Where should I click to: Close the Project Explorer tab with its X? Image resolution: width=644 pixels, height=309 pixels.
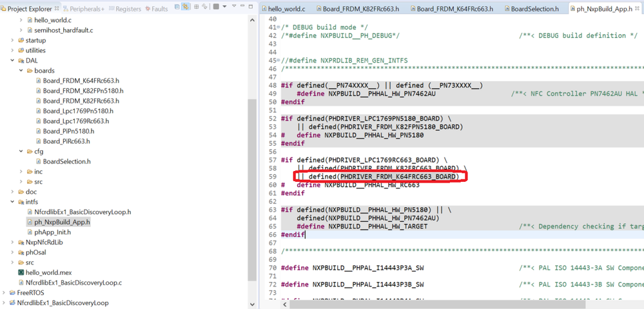[x=57, y=8]
